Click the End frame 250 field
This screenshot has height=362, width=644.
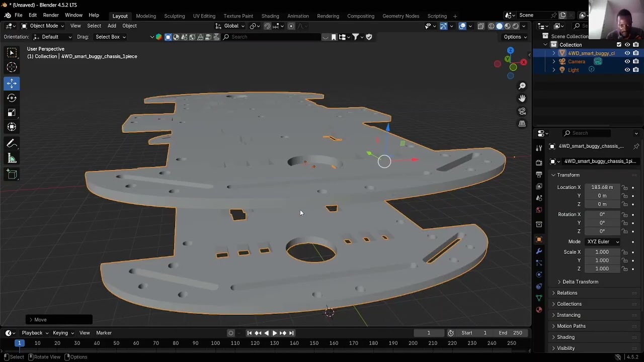(510, 333)
